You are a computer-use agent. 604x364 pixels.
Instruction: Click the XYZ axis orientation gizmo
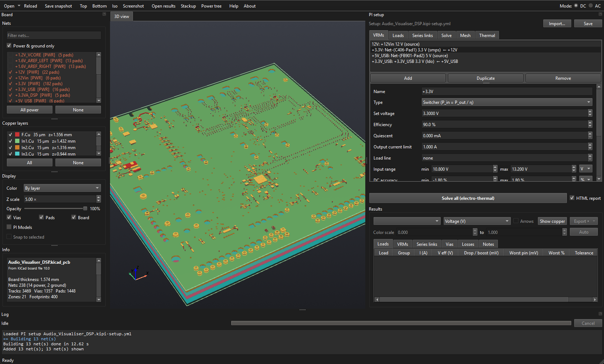[138, 274]
